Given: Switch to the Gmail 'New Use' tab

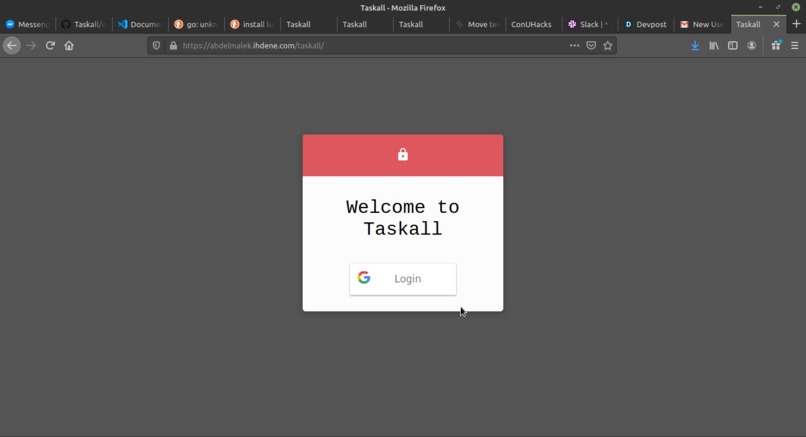Looking at the screenshot, I should (702, 24).
